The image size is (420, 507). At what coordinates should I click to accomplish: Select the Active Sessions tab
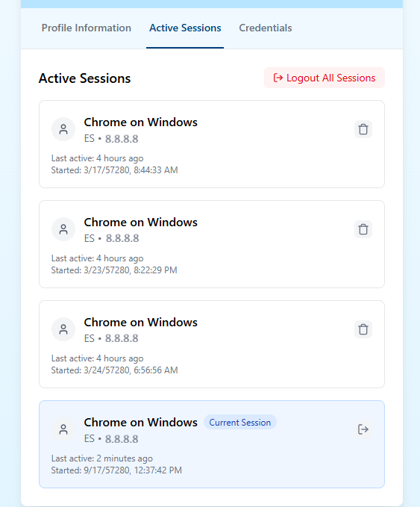(x=185, y=28)
